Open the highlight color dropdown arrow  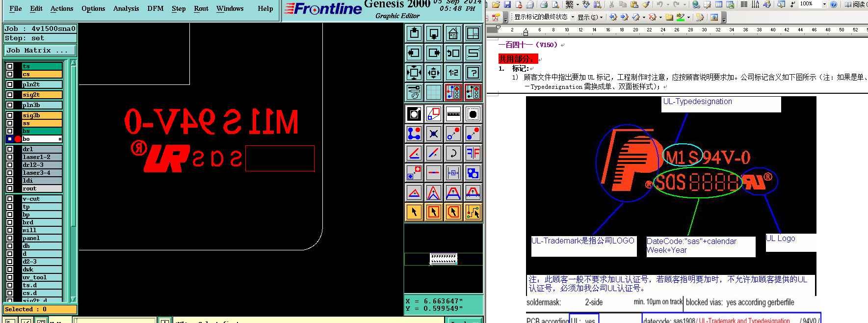688,17
